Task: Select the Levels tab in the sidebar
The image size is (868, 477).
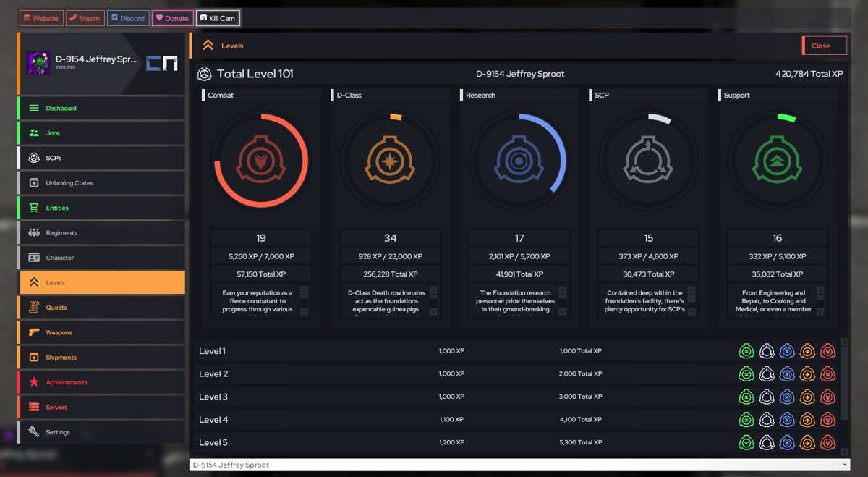Action: (x=101, y=282)
